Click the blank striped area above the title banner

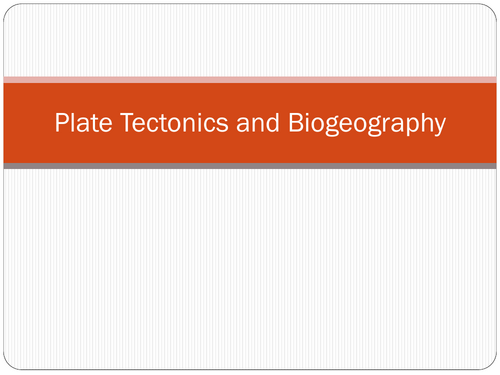pos(250,40)
